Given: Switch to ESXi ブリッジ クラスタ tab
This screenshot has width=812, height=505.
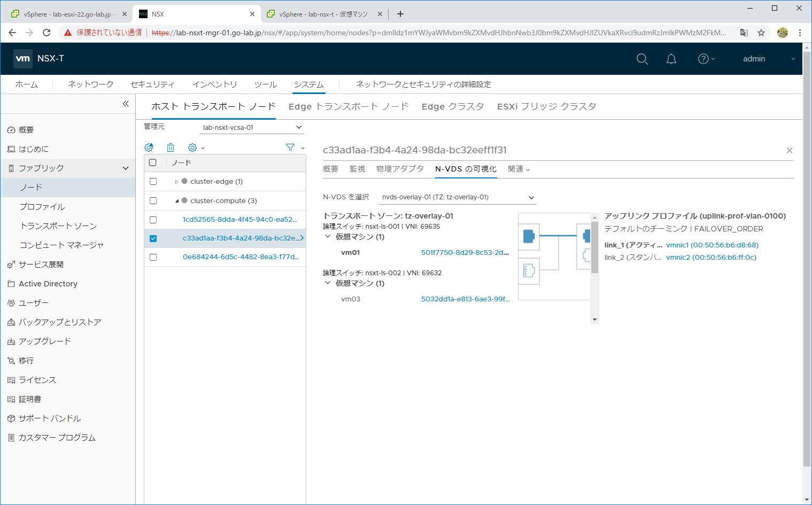Looking at the screenshot, I should pyautogui.click(x=546, y=106).
